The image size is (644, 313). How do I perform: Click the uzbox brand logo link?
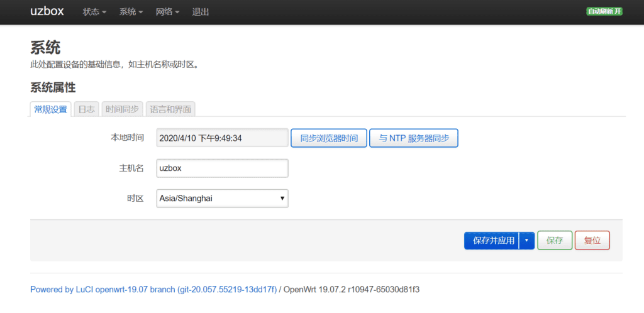click(x=48, y=12)
